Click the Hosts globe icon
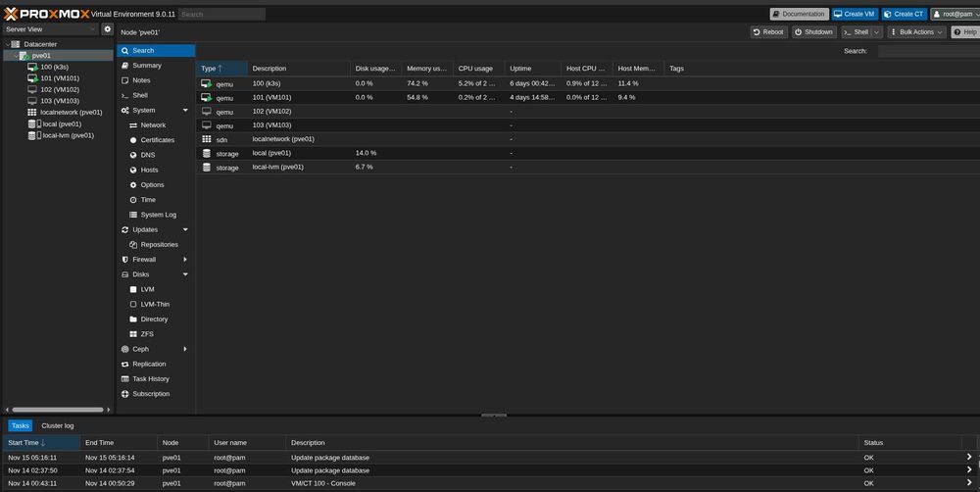This screenshot has height=492, width=980. pos(133,170)
